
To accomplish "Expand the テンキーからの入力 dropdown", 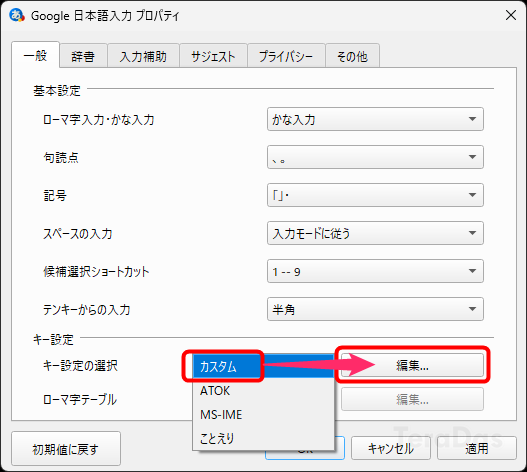I will point(375,309).
